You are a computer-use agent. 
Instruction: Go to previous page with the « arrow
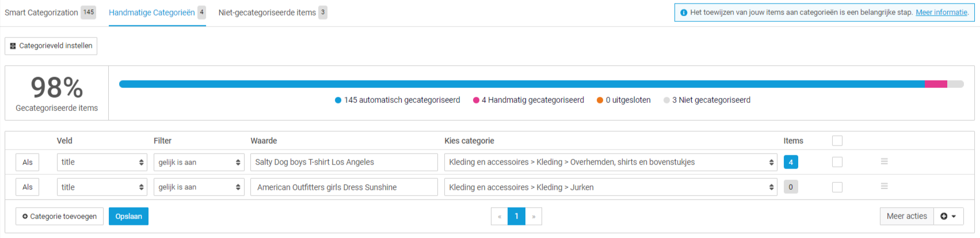(499, 216)
